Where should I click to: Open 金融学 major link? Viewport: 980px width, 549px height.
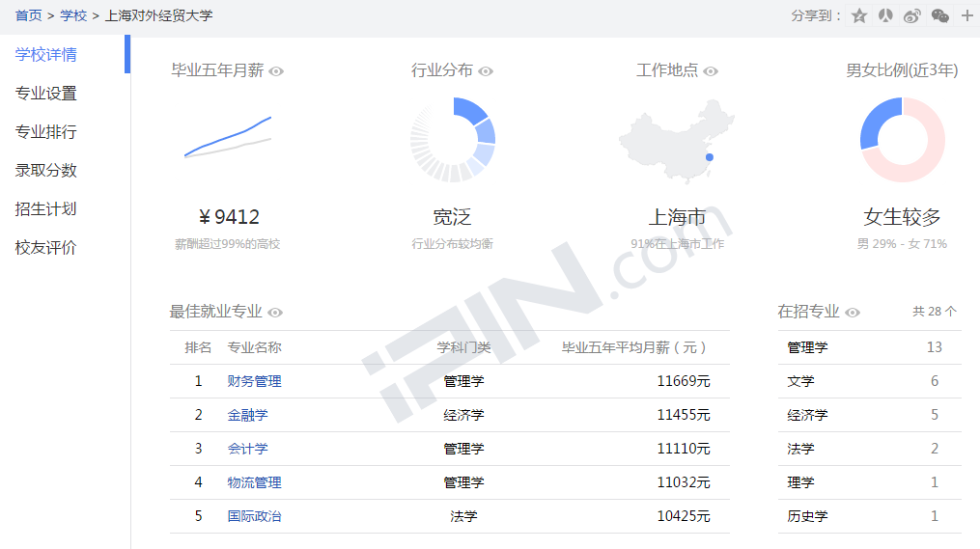(x=247, y=415)
